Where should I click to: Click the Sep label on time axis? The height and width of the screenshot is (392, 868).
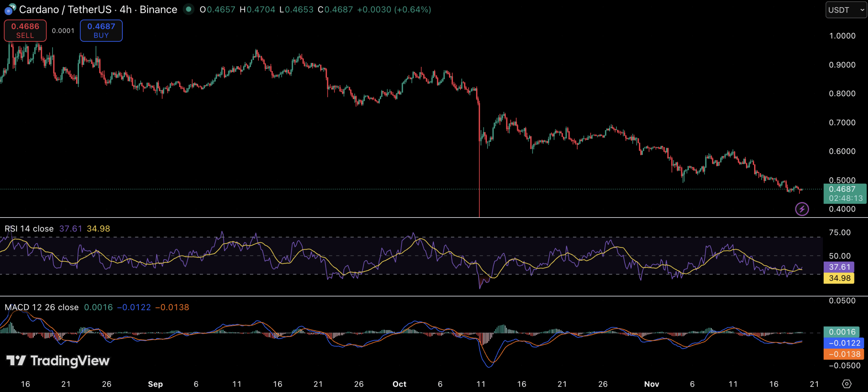tap(155, 384)
